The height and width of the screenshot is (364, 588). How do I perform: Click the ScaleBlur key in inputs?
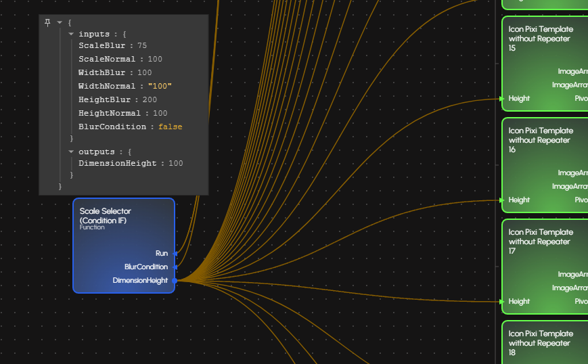pos(101,46)
